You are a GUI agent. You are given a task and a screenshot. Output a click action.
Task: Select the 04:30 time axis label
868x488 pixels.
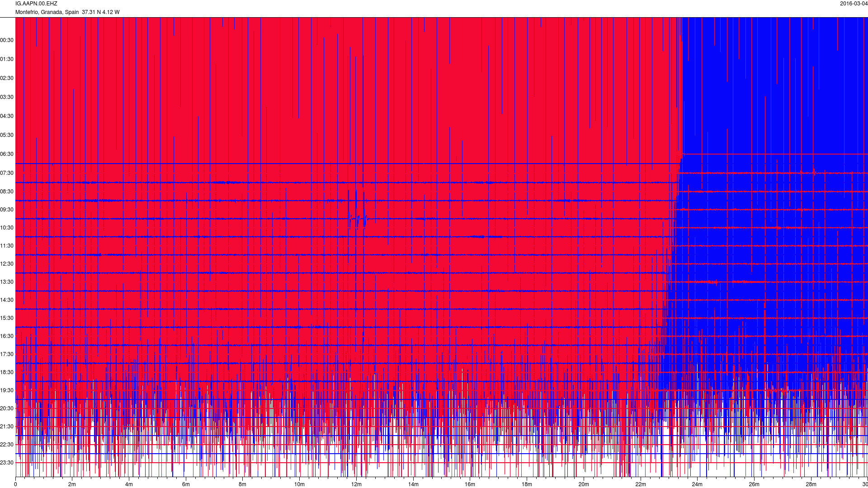[x=7, y=116]
